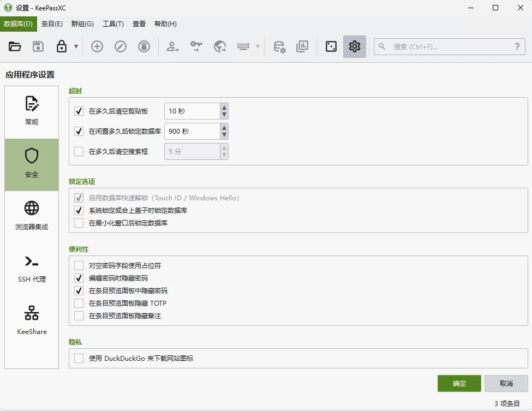Decrease clipboard clear timeout with down arrow

coord(224,115)
